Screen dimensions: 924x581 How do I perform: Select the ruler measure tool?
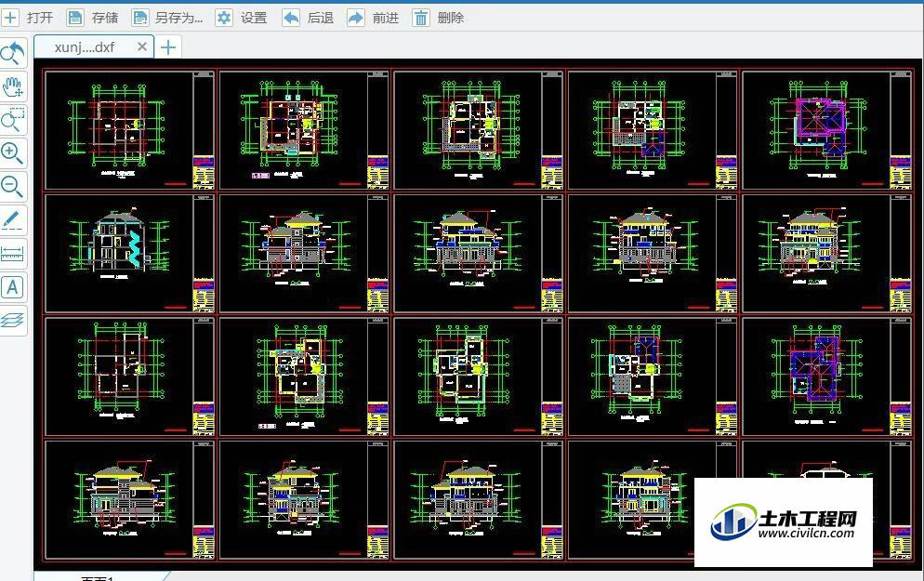pos(13,254)
